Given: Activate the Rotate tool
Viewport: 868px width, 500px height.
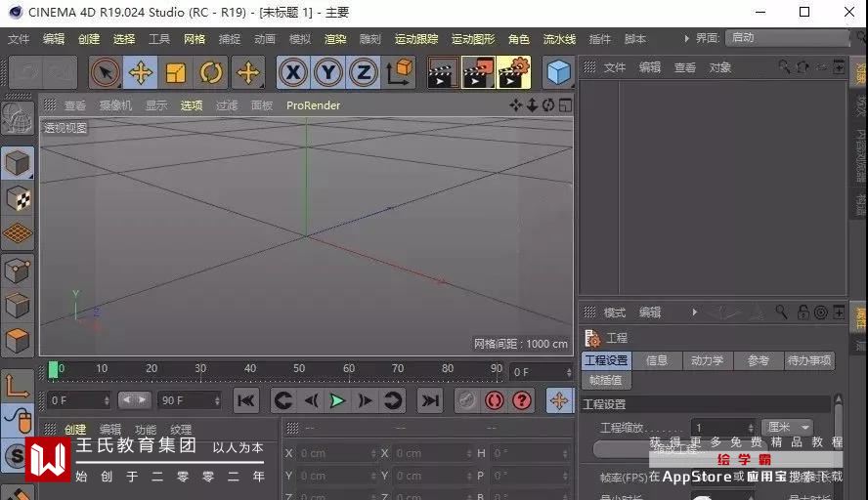Looking at the screenshot, I should pyautogui.click(x=210, y=72).
